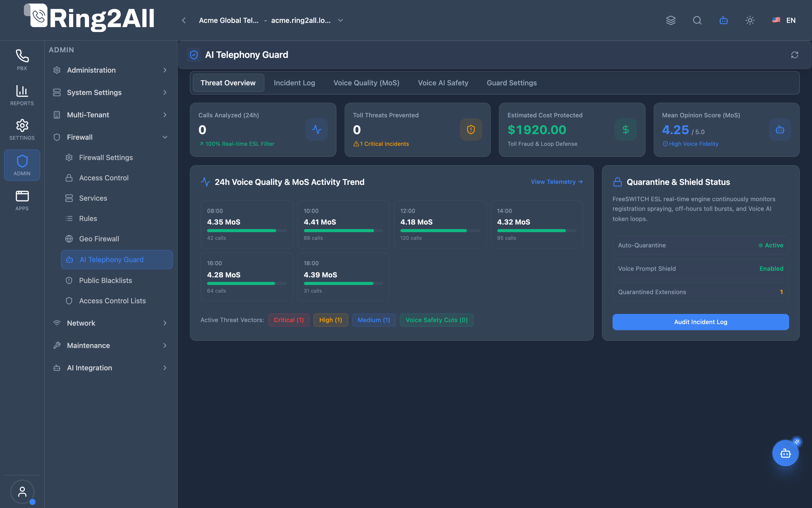
Task: Click the Calls Analyzed activity icon
Action: pos(316,130)
